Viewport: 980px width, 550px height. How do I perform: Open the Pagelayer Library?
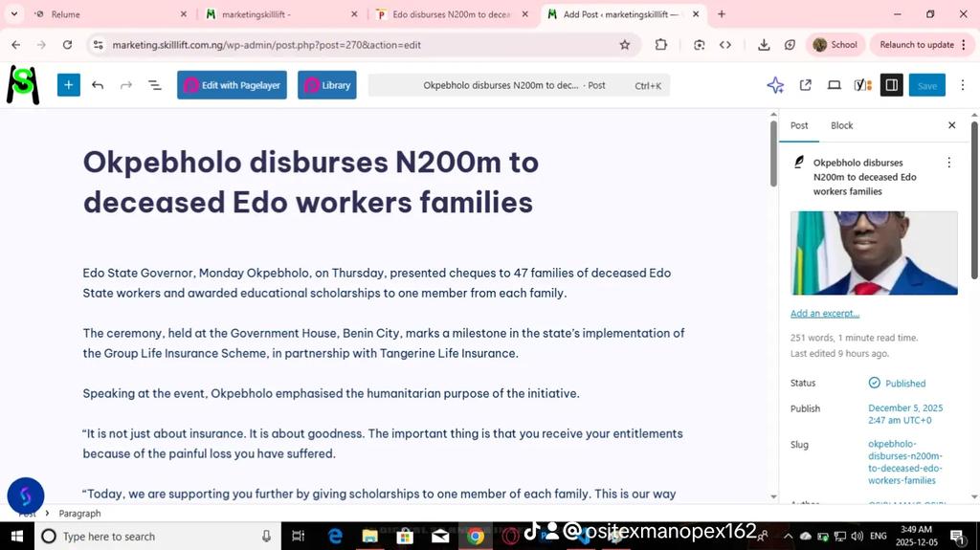pyautogui.click(x=327, y=85)
